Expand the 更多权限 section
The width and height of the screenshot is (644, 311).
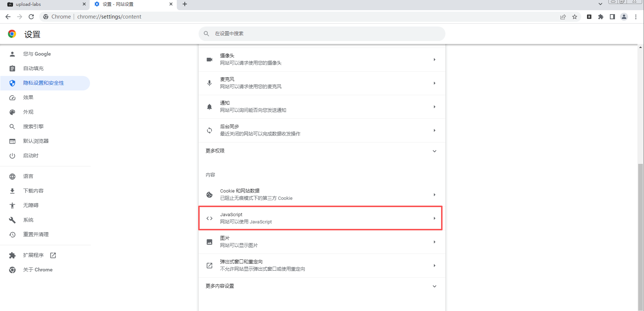321,151
